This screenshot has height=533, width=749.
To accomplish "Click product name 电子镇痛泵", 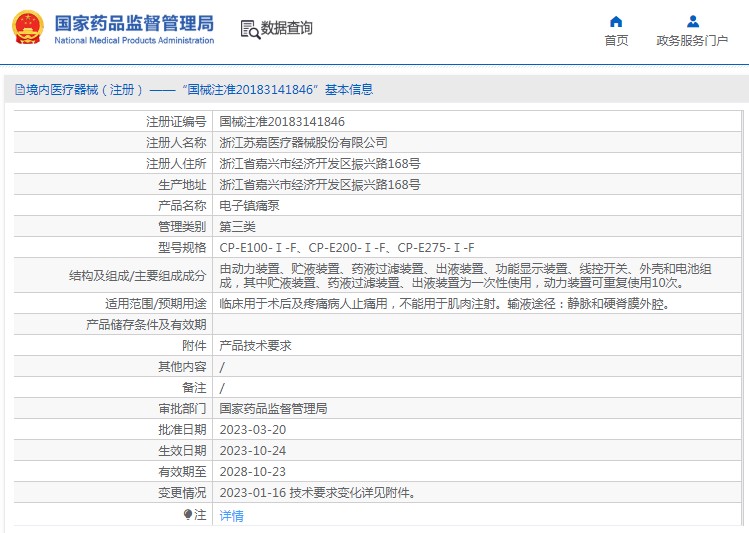I will coord(249,206).
